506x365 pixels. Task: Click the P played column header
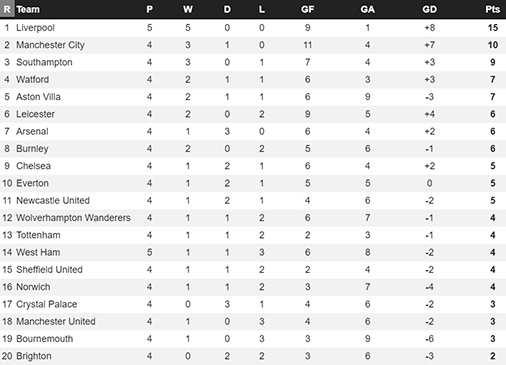coord(150,9)
